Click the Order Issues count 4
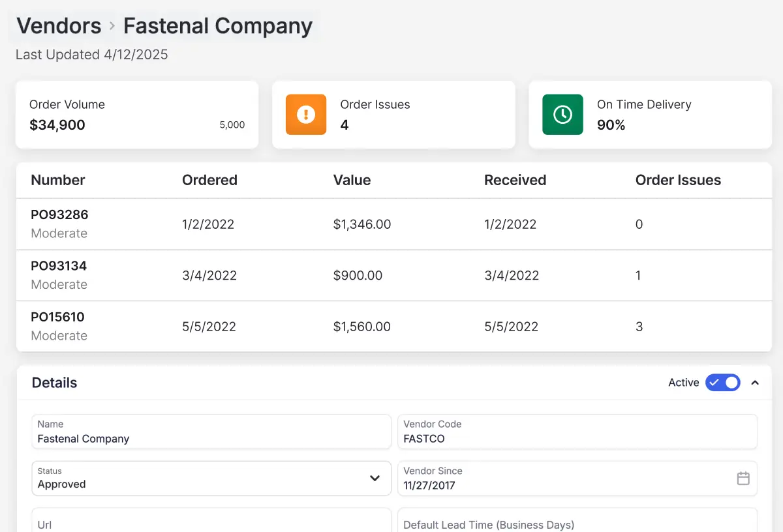783x532 pixels. pyautogui.click(x=345, y=125)
